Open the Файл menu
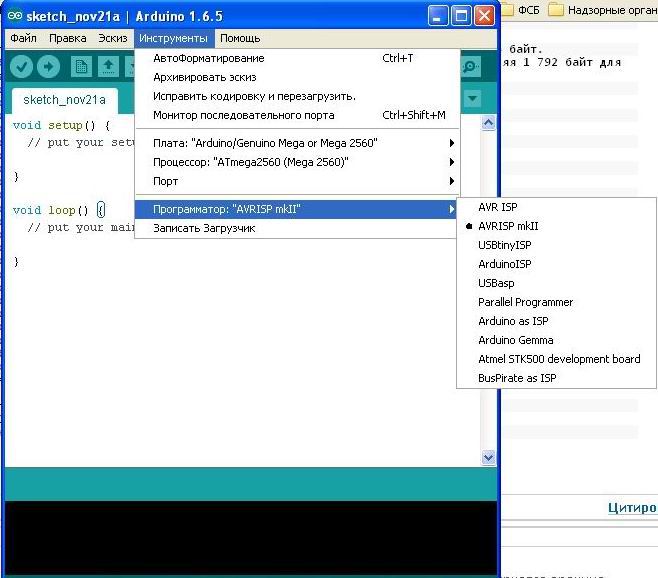The width and height of the screenshot is (658, 578). pyautogui.click(x=24, y=38)
